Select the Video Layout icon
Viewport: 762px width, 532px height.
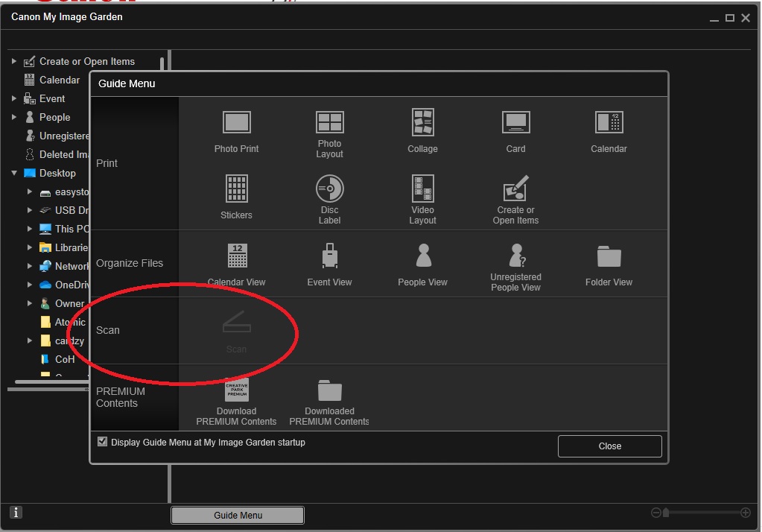coord(422,190)
